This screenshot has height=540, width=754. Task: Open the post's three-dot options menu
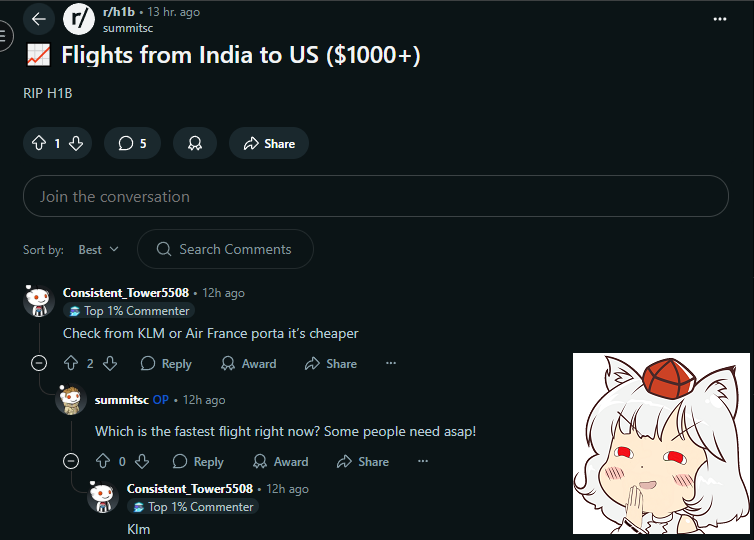(719, 19)
